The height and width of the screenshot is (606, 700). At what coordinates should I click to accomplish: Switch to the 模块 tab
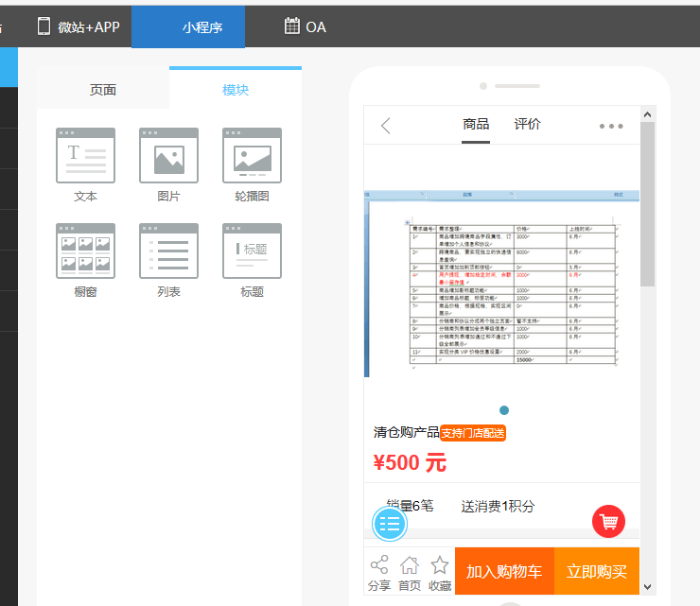tap(236, 89)
